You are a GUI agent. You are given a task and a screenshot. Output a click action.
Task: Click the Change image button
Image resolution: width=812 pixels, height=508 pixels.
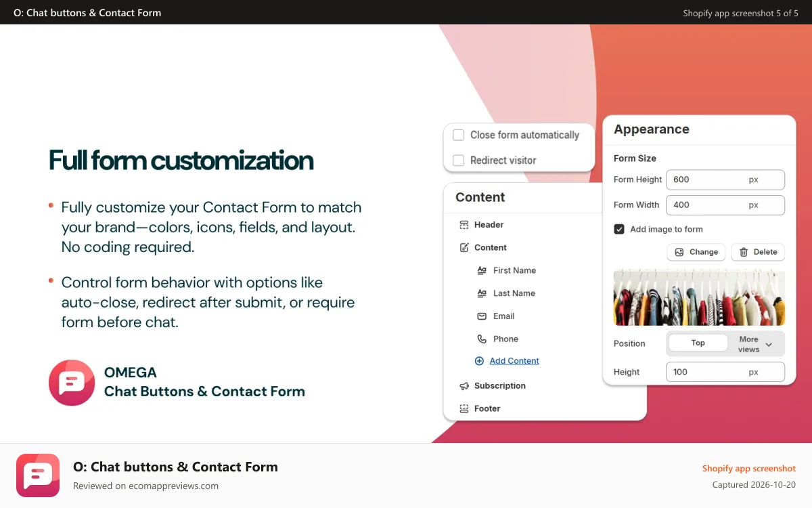coord(696,252)
